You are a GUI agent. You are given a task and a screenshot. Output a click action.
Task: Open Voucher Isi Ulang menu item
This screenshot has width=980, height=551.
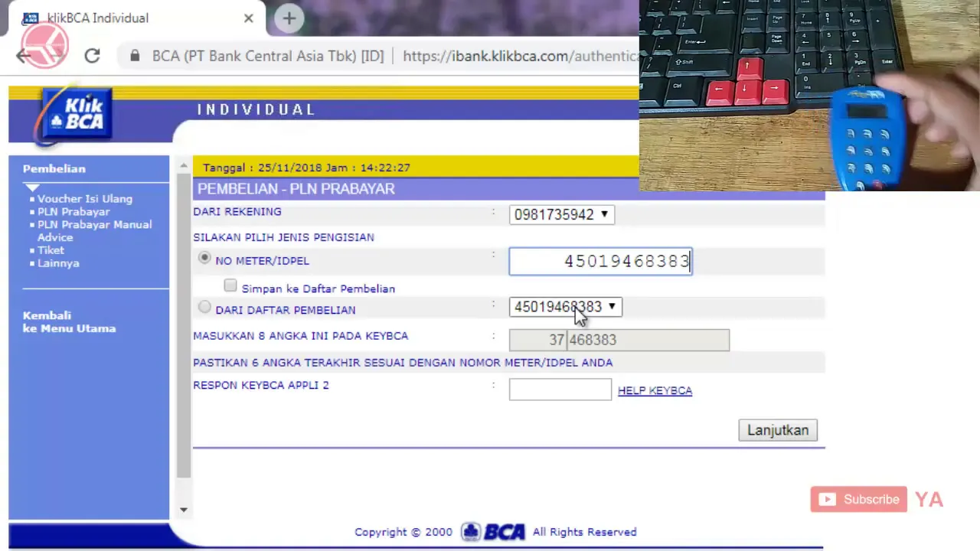85,198
